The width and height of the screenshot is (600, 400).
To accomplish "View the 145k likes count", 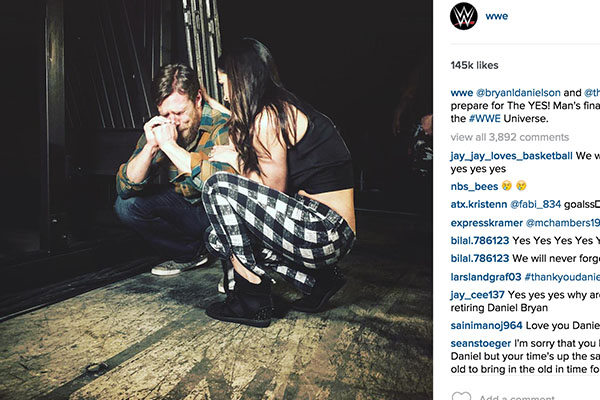I will [474, 65].
